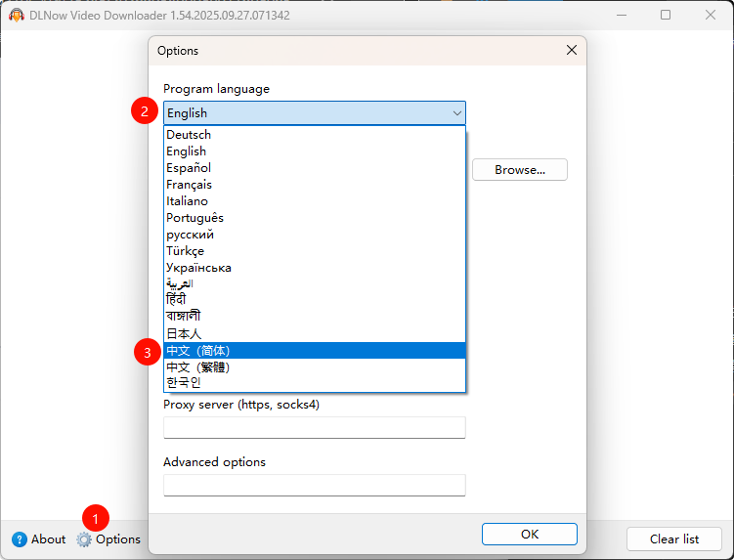Select English from the language list
Viewport: 734px width, 560px height.
315,151
